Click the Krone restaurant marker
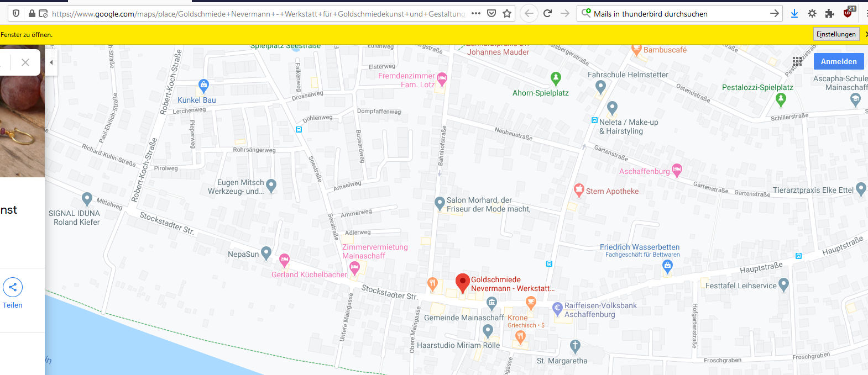The height and width of the screenshot is (375, 868). pyautogui.click(x=531, y=302)
